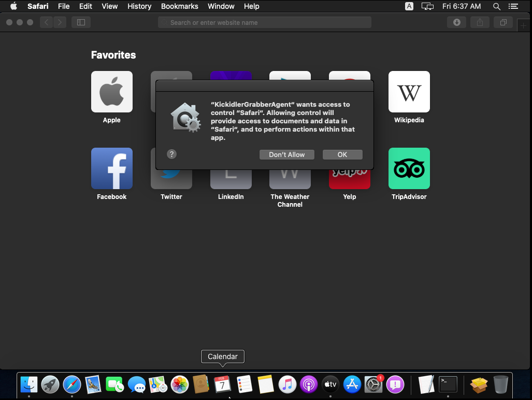
Task: Open the package installer Dock icon
Action: tap(479, 385)
